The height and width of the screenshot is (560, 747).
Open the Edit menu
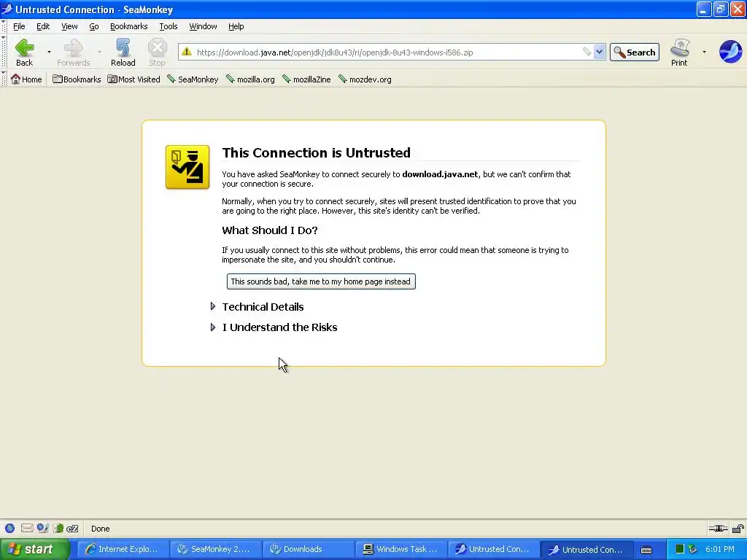pos(43,26)
